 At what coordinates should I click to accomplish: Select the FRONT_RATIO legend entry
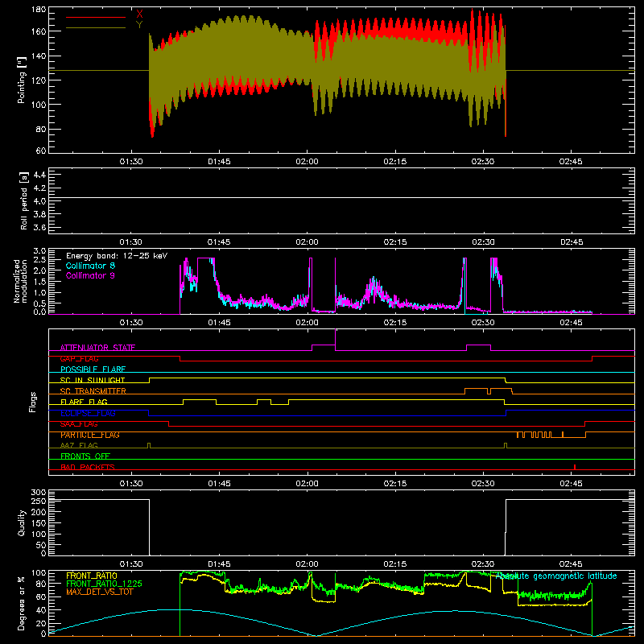tap(92, 576)
